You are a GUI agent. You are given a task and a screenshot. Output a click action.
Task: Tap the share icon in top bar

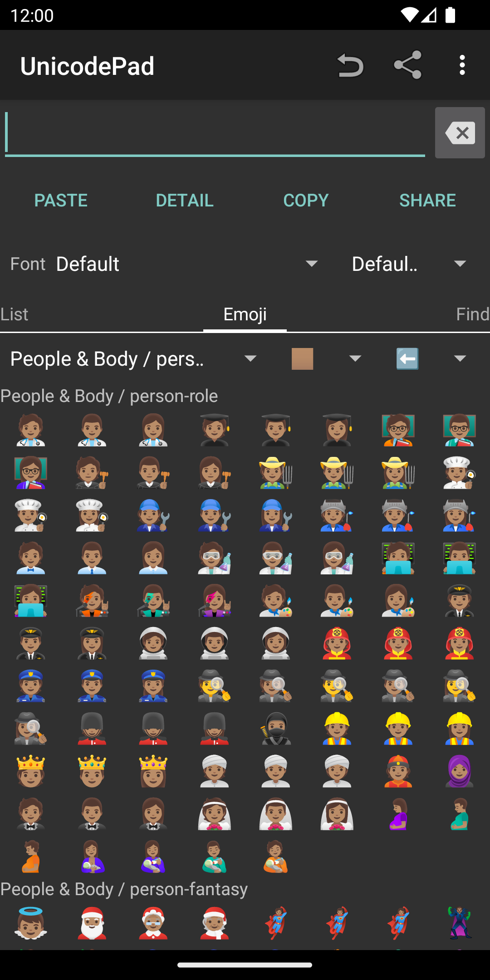click(x=407, y=65)
